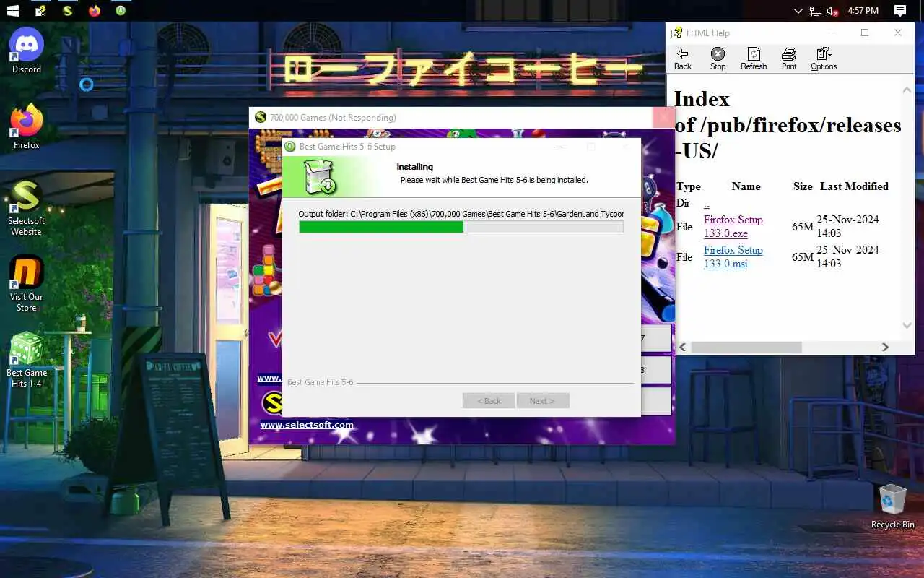Image resolution: width=924 pixels, height=578 pixels.
Task: Click the Best Game Hits Setup title icon
Action: click(290, 147)
